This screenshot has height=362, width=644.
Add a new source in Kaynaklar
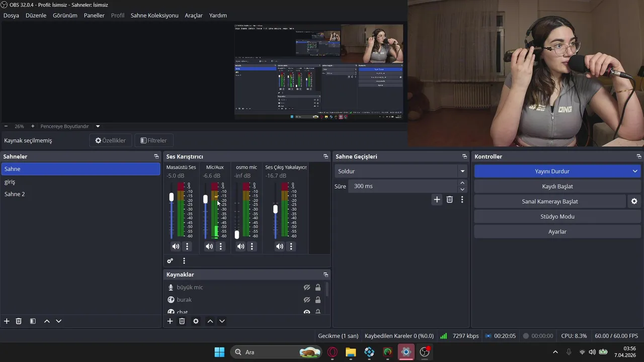pos(170,321)
